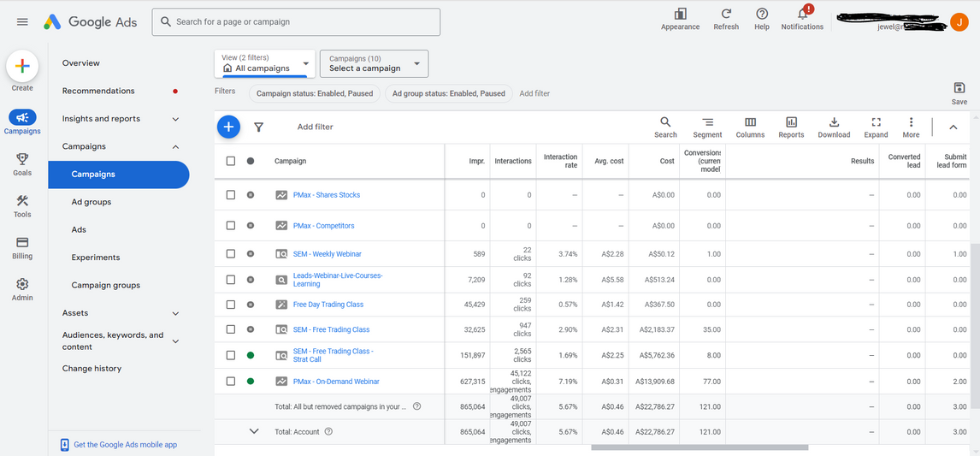980x456 pixels.
Task: Click the blue plus new campaign button
Action: [x=228, y=127]
